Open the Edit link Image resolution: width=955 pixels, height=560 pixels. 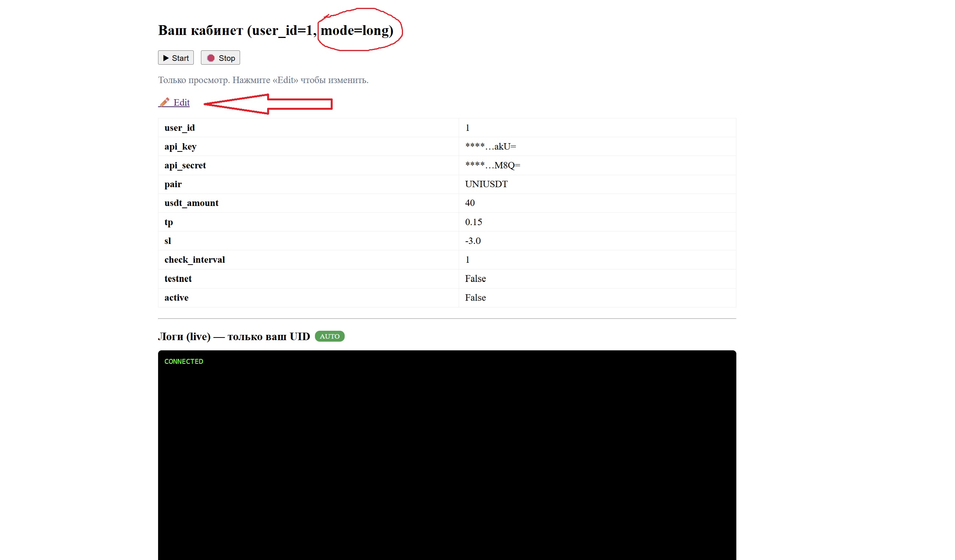[x=181, y=102]
